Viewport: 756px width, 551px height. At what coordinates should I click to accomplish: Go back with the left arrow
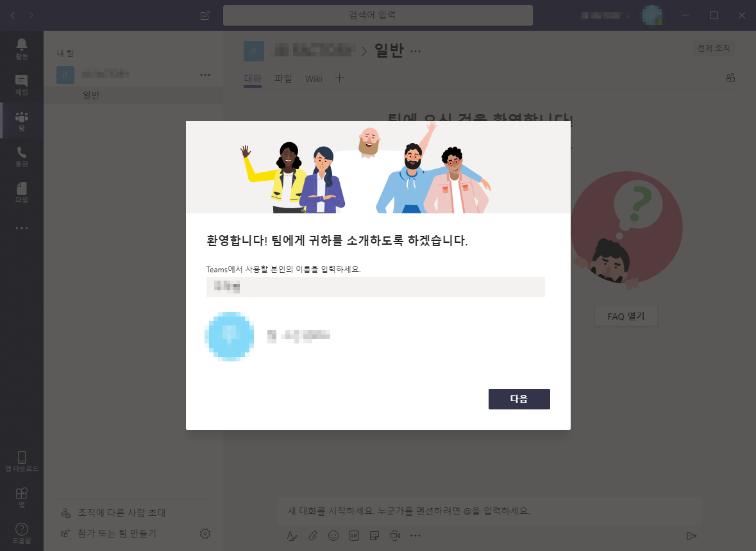[13, 15]
